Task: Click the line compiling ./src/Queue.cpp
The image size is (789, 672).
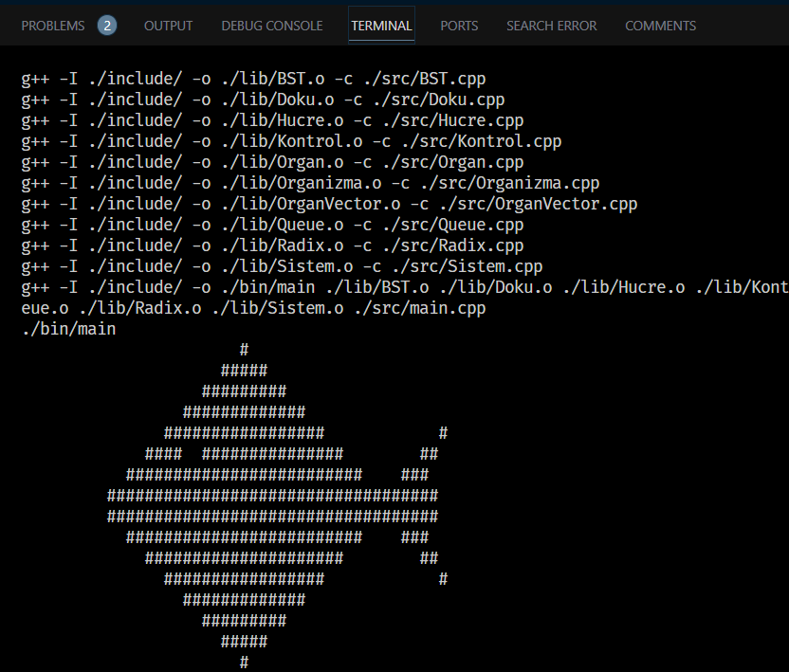Action: point(272,225)
